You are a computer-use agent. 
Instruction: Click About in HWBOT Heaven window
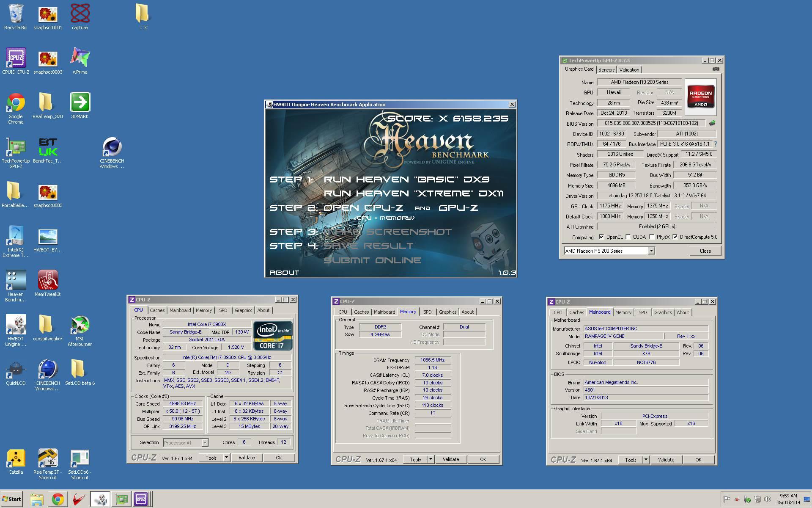click(x=284, y=273)
